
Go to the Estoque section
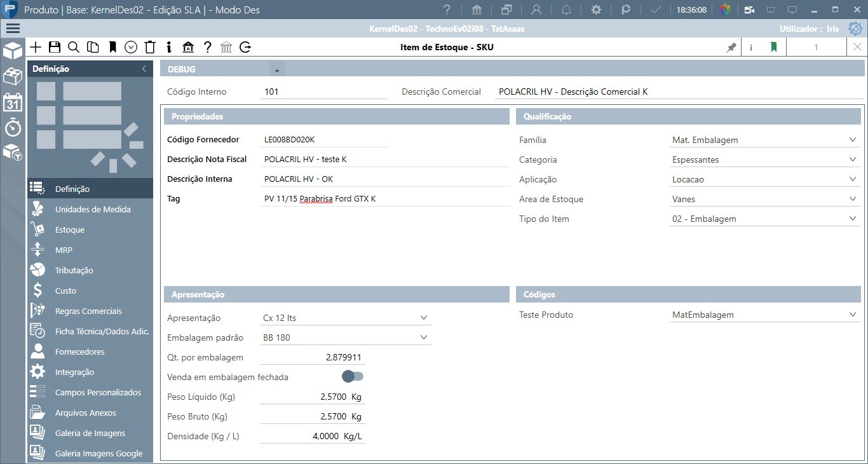point(90,229)
